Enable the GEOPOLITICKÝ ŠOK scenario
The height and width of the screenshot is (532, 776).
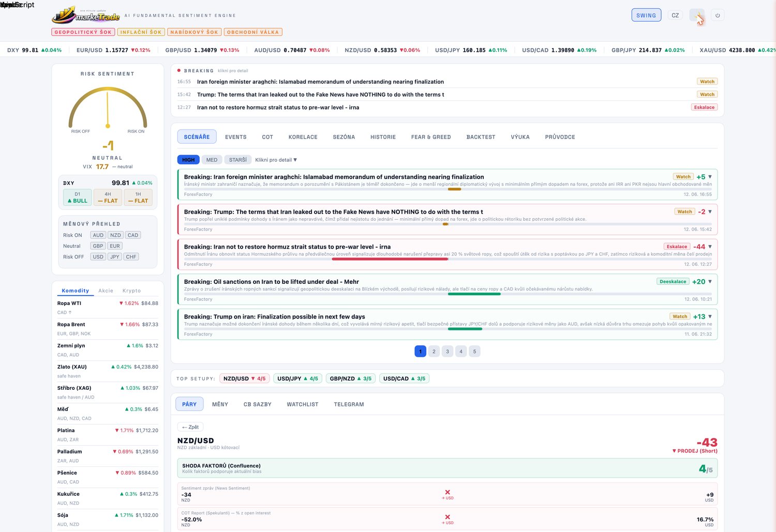coord(83,32)
